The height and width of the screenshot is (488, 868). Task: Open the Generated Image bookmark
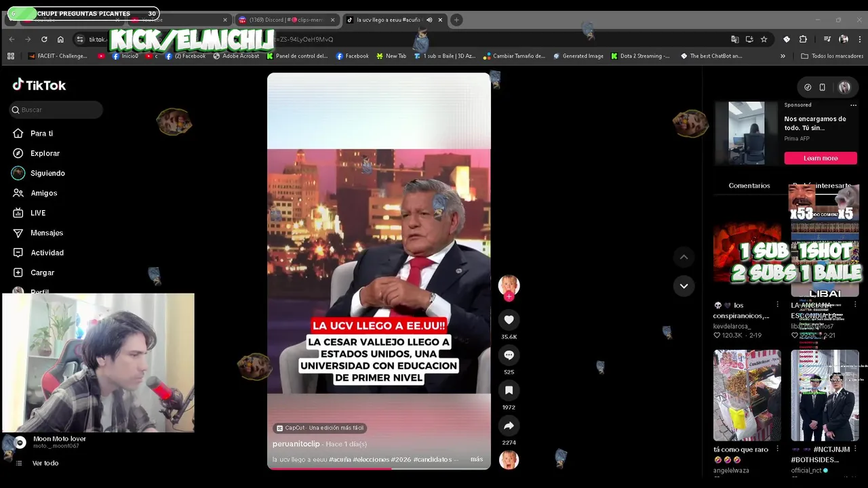[x=578, y=56]
